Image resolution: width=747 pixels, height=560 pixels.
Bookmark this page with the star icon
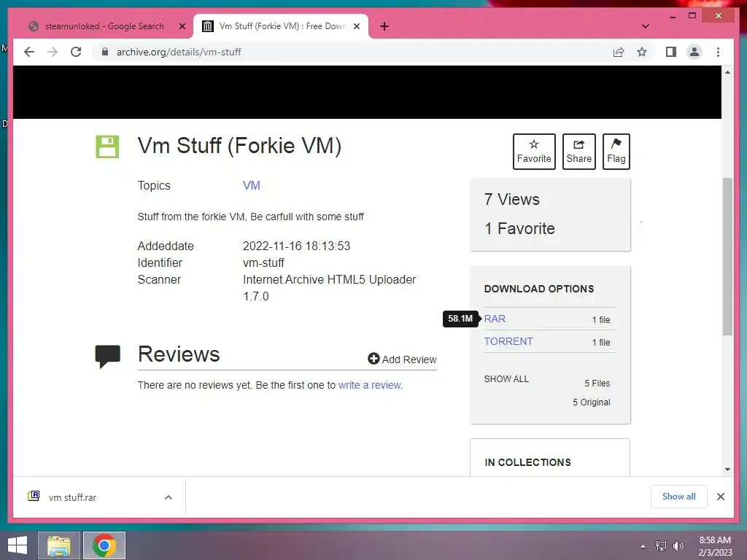tap(642, 52)
